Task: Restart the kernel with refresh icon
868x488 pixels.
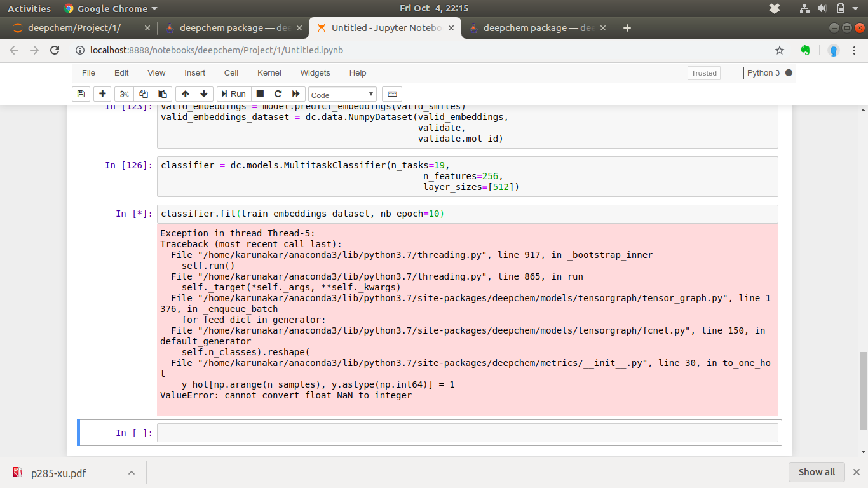Action: (278, 93)
